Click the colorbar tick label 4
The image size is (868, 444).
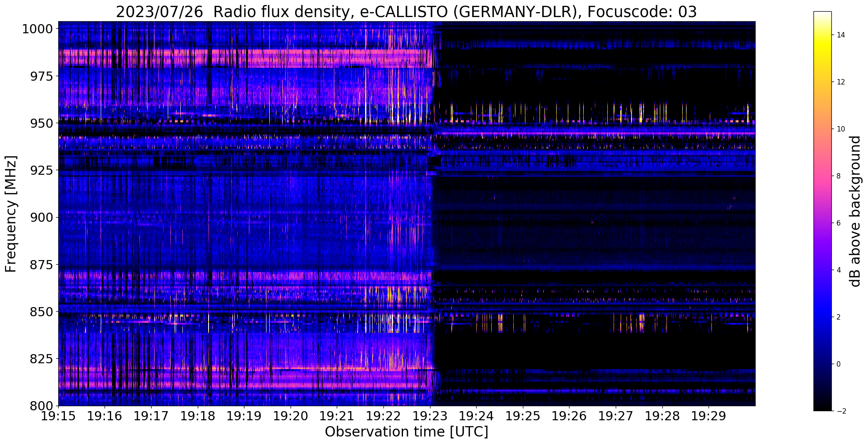pos(839,270)
